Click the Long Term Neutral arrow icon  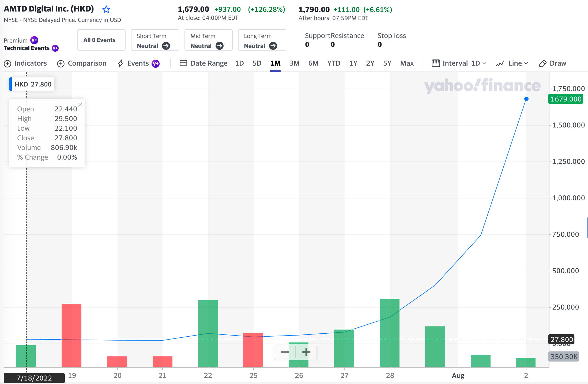pyautogui.click(x=273, y=46)
